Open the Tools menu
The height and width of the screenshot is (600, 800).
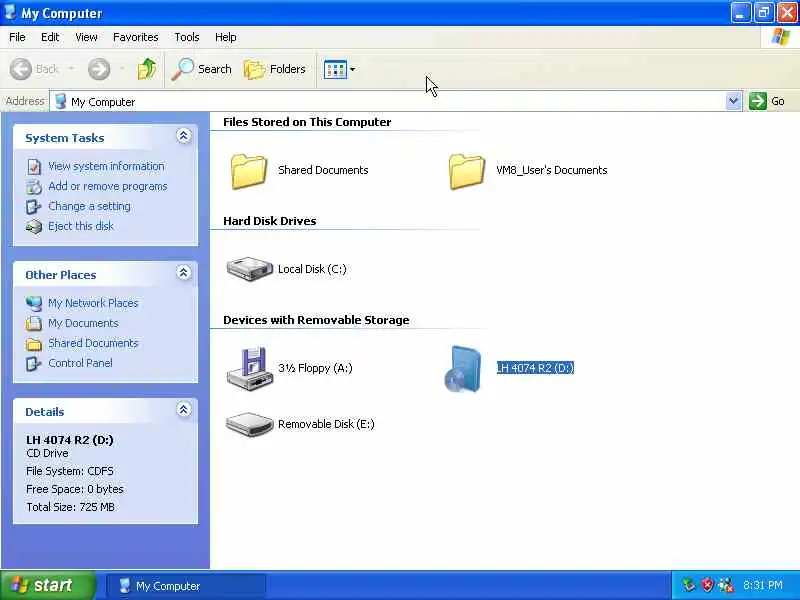click(x=187, y=37)
